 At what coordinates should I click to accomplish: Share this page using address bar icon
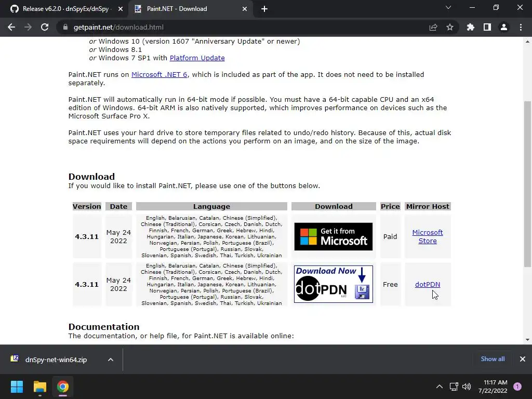click(433, 27)
